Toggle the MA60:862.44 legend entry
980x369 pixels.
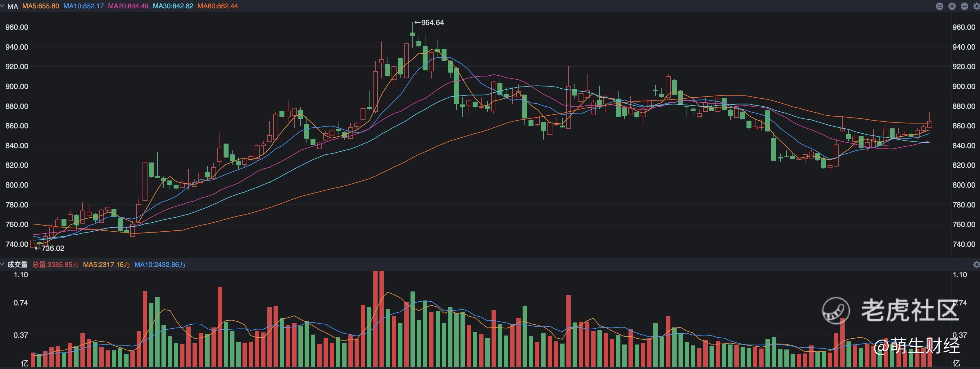pyautogui.click(x=218, y=6)
